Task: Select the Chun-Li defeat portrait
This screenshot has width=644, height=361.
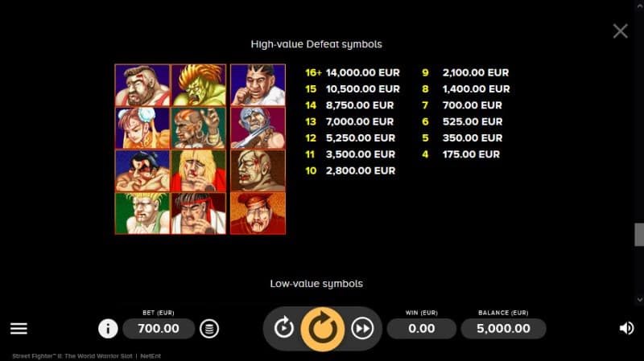Action: [x=142, y=128]
